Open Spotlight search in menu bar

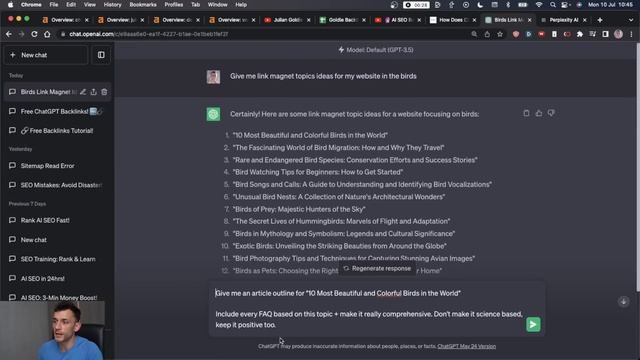pyautogui.click(x=553, y=5)
